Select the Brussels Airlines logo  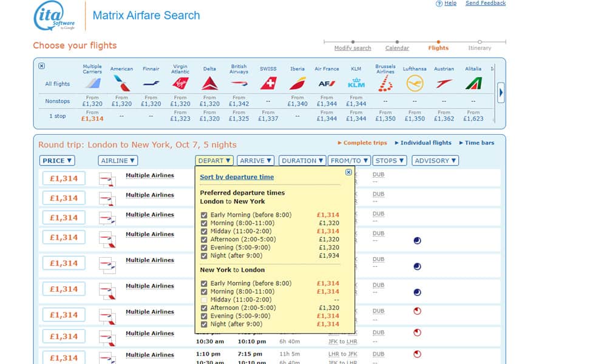pyautogui.click(x=385, y=83)
